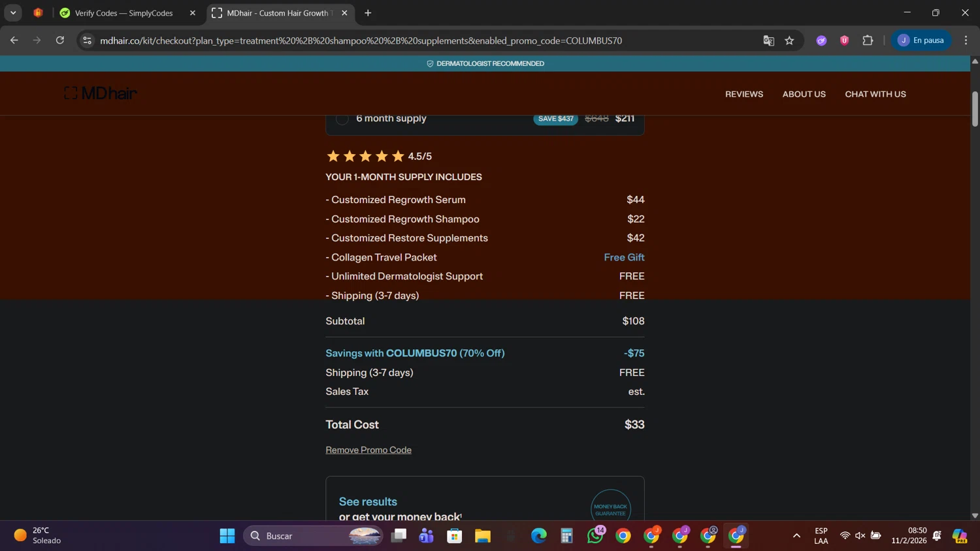Open the battery status icon
Screen dimensions: 980x551
click(876, 536)
